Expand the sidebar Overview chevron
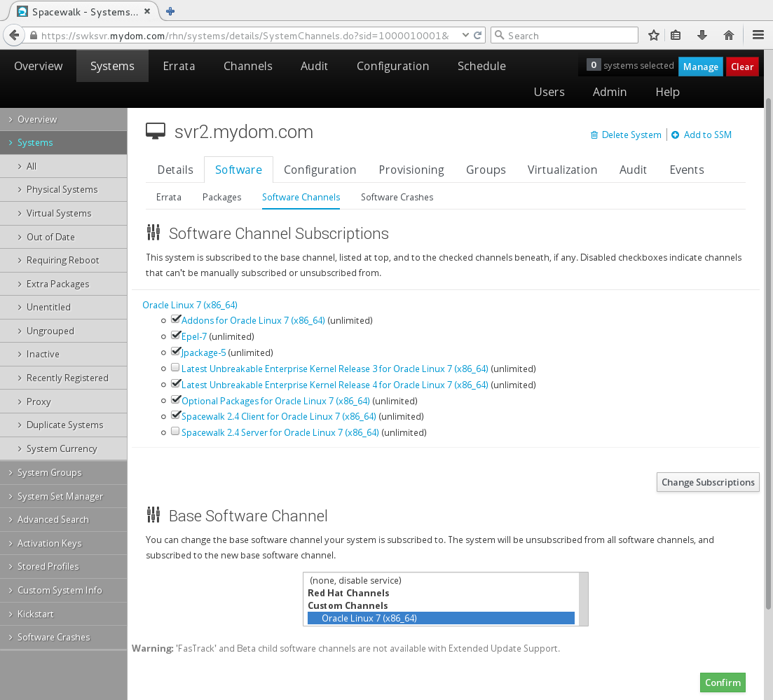This screenshot has height=700, width=773. pyautogui.click(x=11, y=119)
